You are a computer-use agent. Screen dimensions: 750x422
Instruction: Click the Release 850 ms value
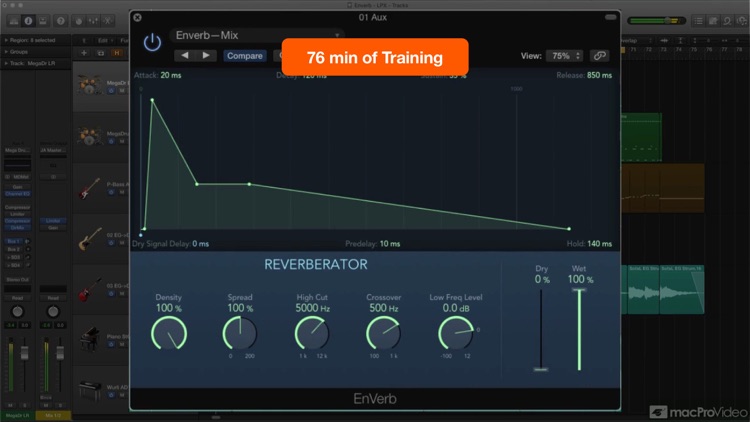(x=599, y=75)
